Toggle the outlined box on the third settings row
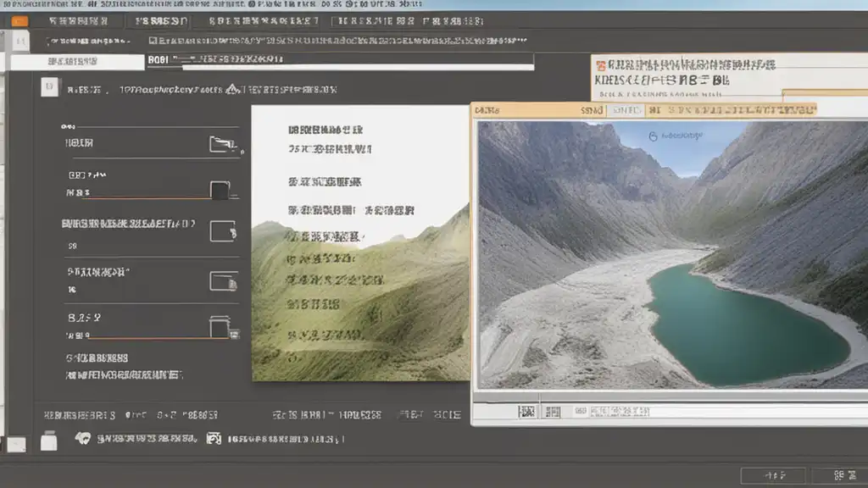 (x=222, y=231)
